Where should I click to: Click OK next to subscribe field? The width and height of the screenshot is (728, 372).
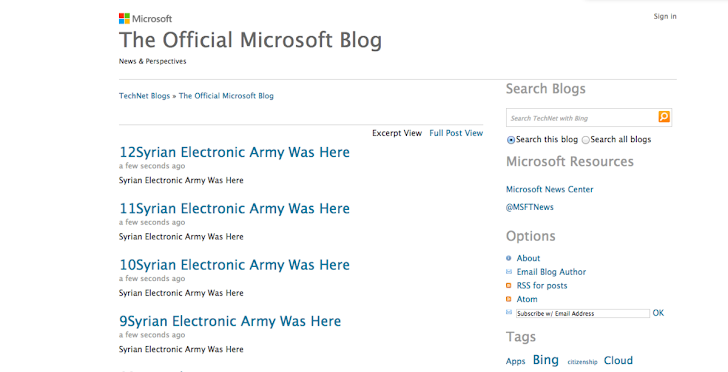tap(658, 313)
